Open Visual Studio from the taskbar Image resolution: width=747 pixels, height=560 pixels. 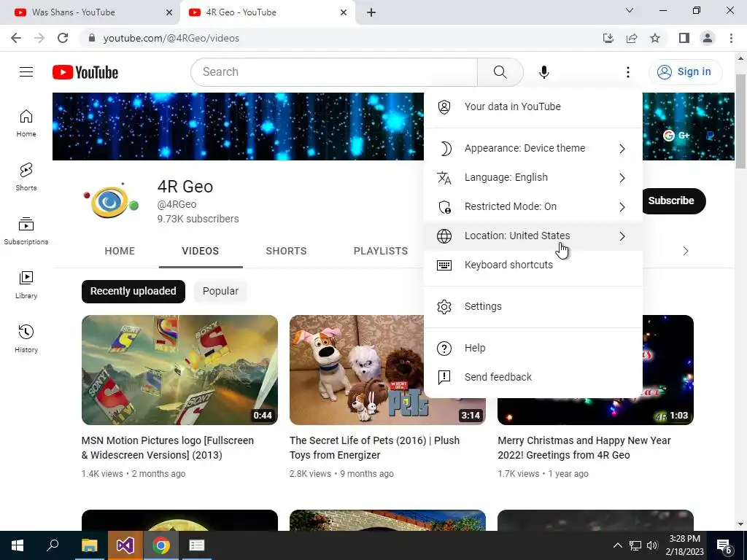click(x=125, y=545)
